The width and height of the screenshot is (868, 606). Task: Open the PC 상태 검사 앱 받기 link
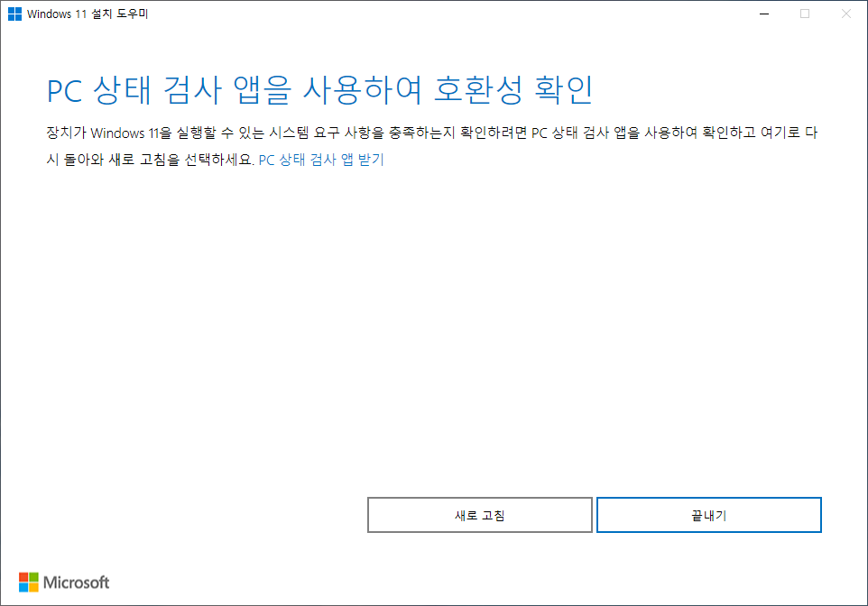[321, 160]
